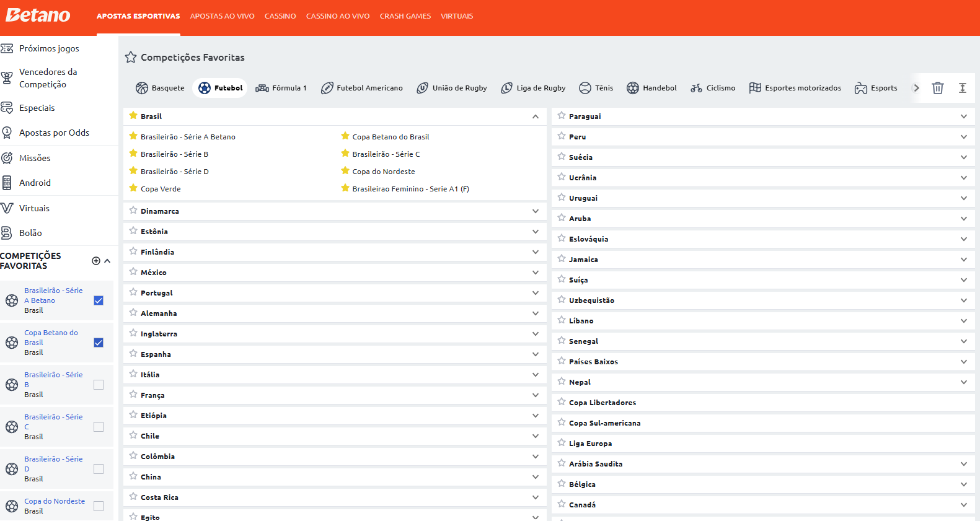The height and width of the screenshot is (521, 980).
Task: Open Próximos jogos in the sidebar
Action: pos(49,48)
